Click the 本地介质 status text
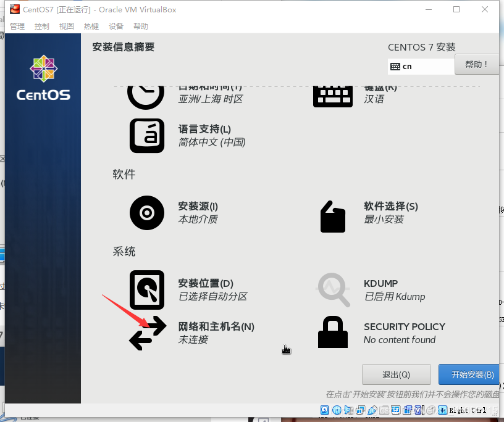 198,220
